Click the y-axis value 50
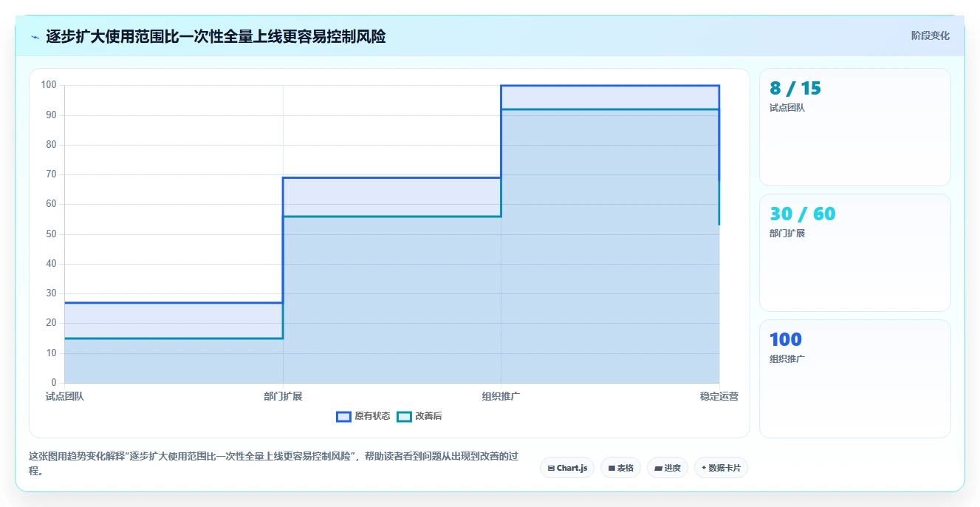 (51, 234)
